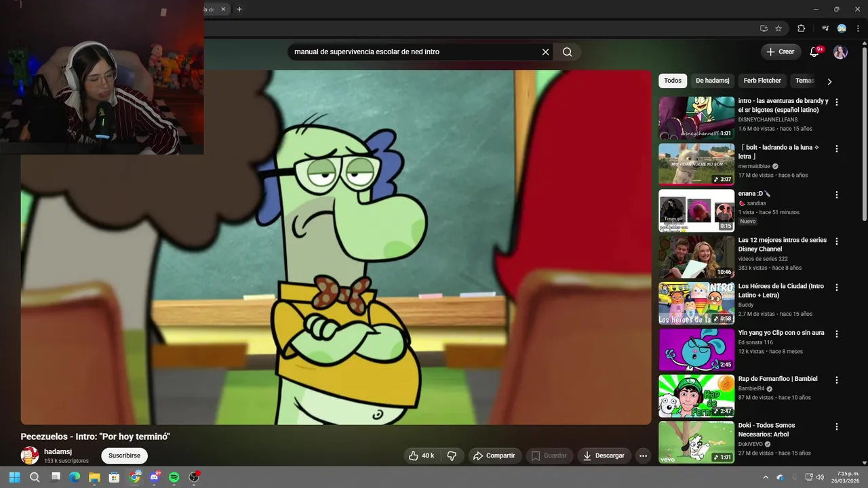Select the De hadamsj filter chip
The width and height of the screenshot is (868, 488).
point(712,81)
